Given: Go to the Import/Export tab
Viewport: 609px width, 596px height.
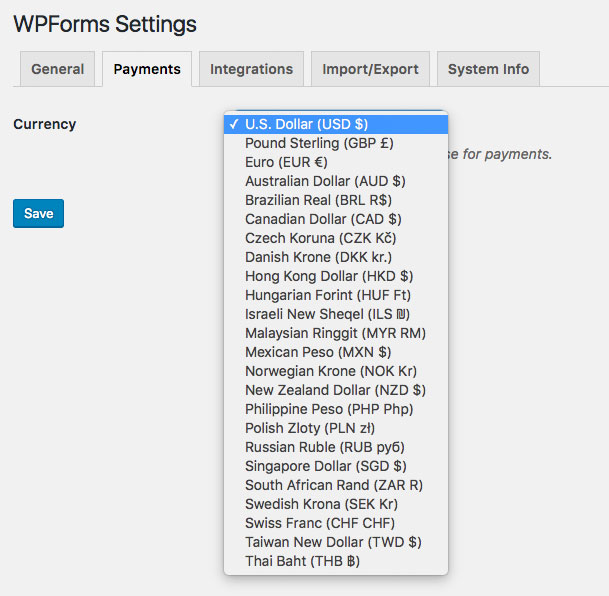Looking at the screenshot, I should tap(370, 69).
